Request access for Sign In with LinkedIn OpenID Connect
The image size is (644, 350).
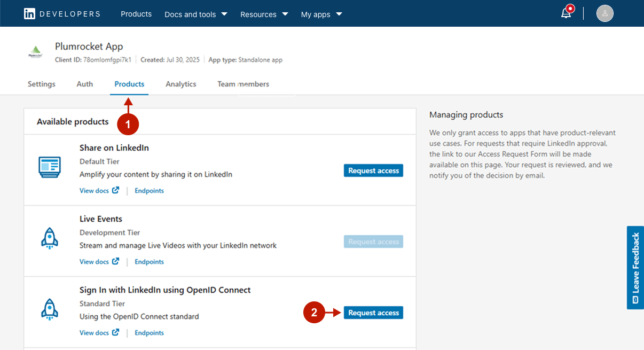point(373,313)
